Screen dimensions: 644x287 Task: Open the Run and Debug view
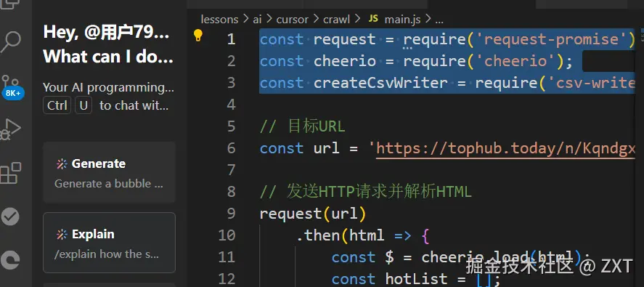pos(11,129)
